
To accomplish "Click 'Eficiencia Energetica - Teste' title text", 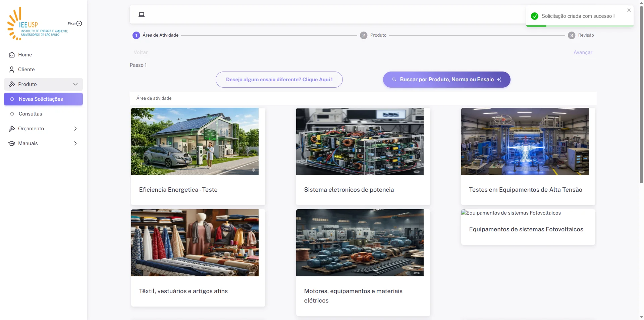I will (178, 190).
